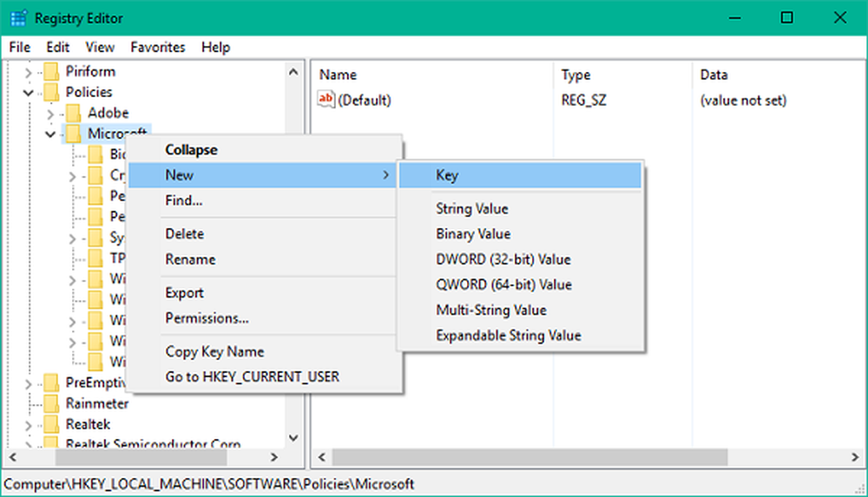This screenshot has height=497, width=868.
Task: Open the Favorites menu
Action: pos(158,47)
